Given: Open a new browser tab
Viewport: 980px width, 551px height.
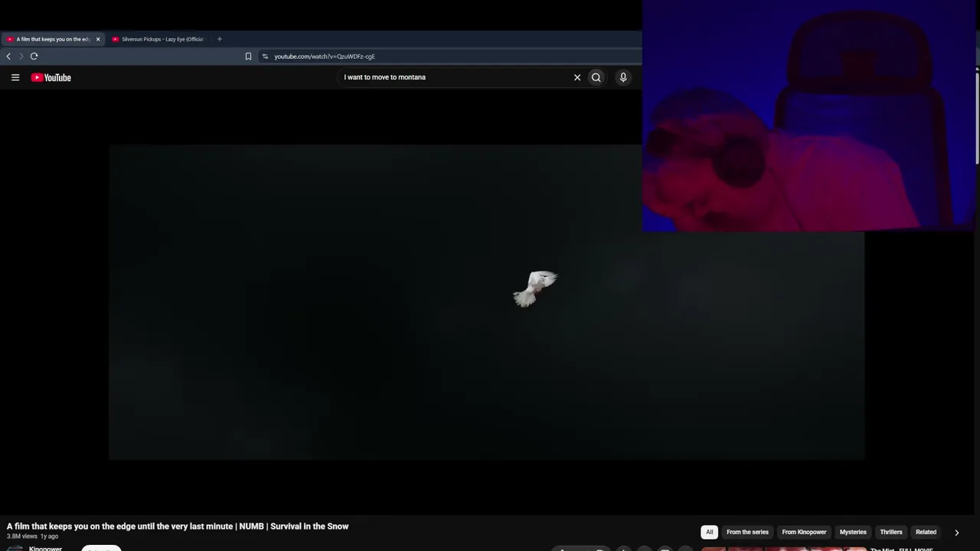Looking at the screenshot, I should [220, 39].
